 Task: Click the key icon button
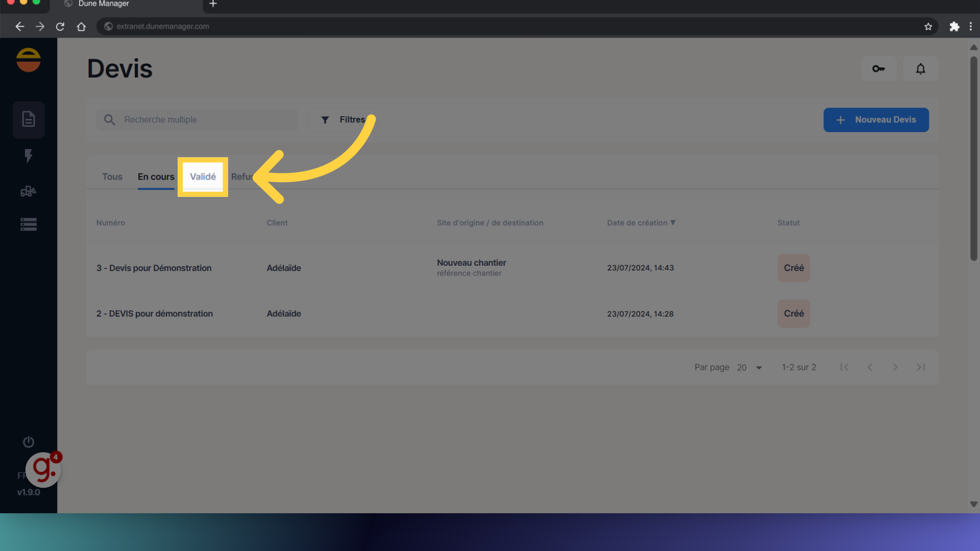coord(878,68)
